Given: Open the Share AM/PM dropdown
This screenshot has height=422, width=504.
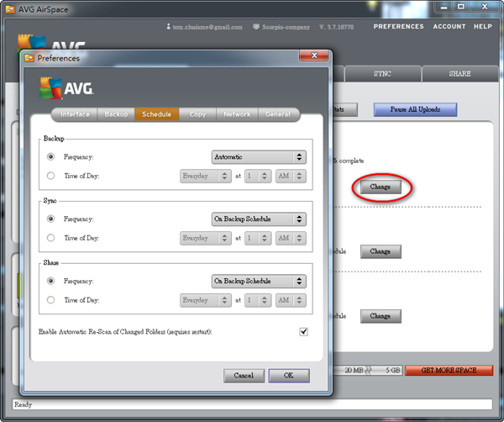Looking at the screenshot, I should click(291, 300).
